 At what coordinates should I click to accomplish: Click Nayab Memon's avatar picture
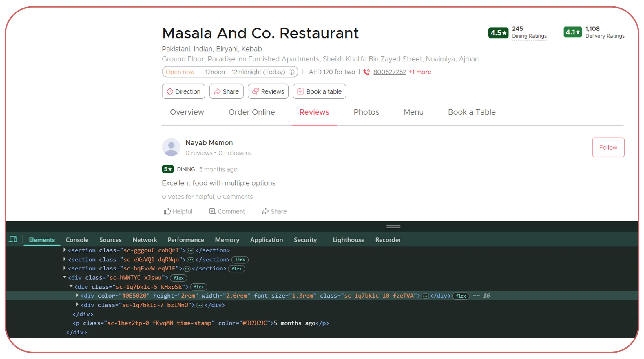pos(171,147)
